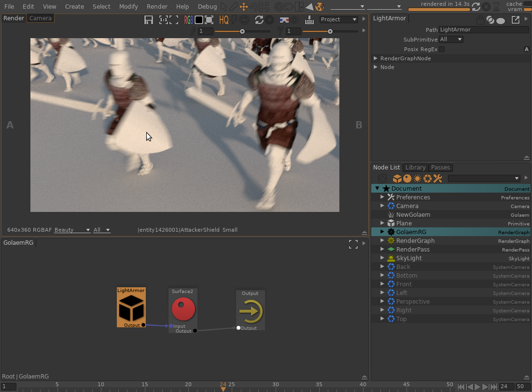
Task: Select the move transform tool
Action: click(244, 7)
